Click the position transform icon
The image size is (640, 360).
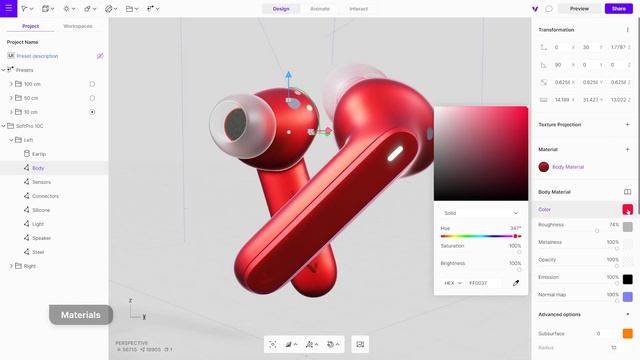click(543, 47)
